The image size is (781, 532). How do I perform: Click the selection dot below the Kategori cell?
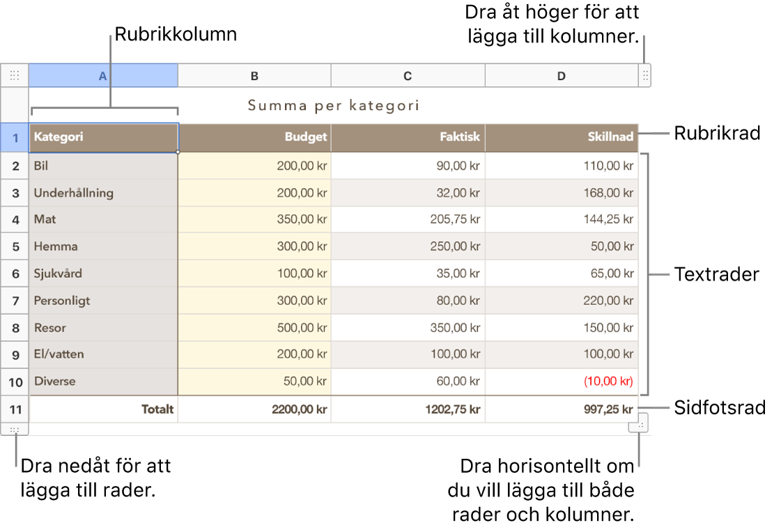click(178, 151)
